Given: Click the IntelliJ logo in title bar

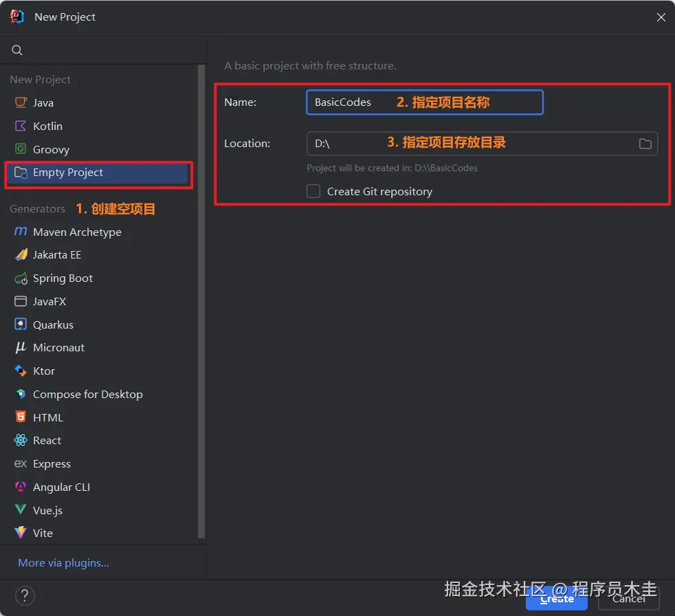Looking at the screenshot, I should coord(17,16).
